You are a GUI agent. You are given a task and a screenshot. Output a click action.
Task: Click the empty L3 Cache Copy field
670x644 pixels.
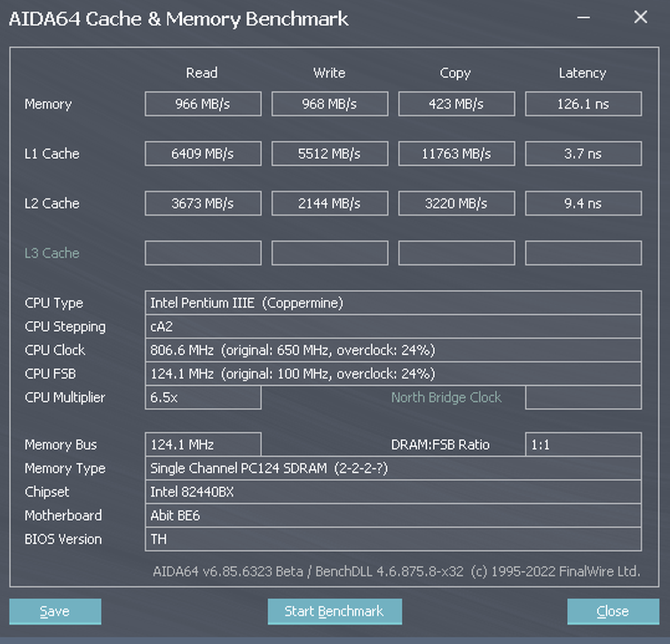[457, 253]
